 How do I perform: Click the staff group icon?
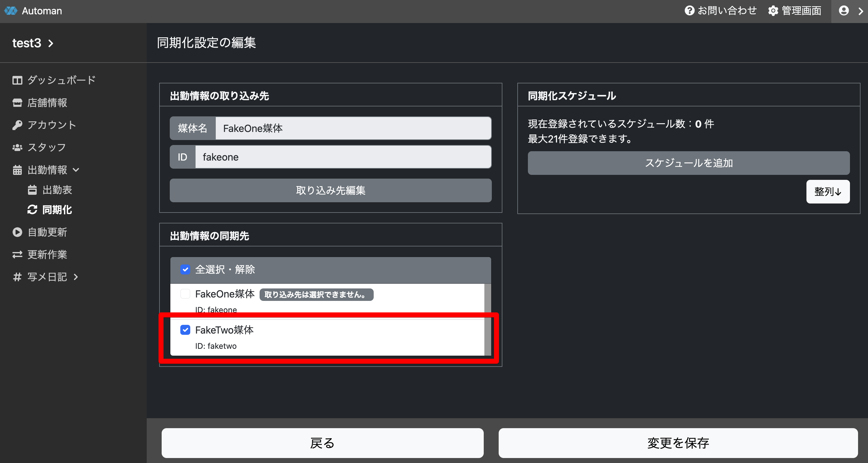tap(17, 147)
